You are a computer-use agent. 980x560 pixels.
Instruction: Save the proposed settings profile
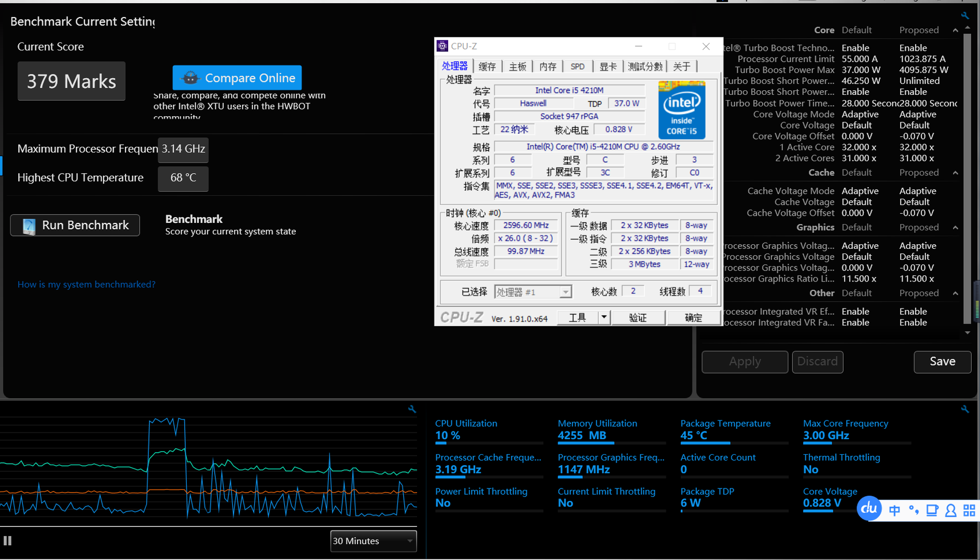click(942, 361)
